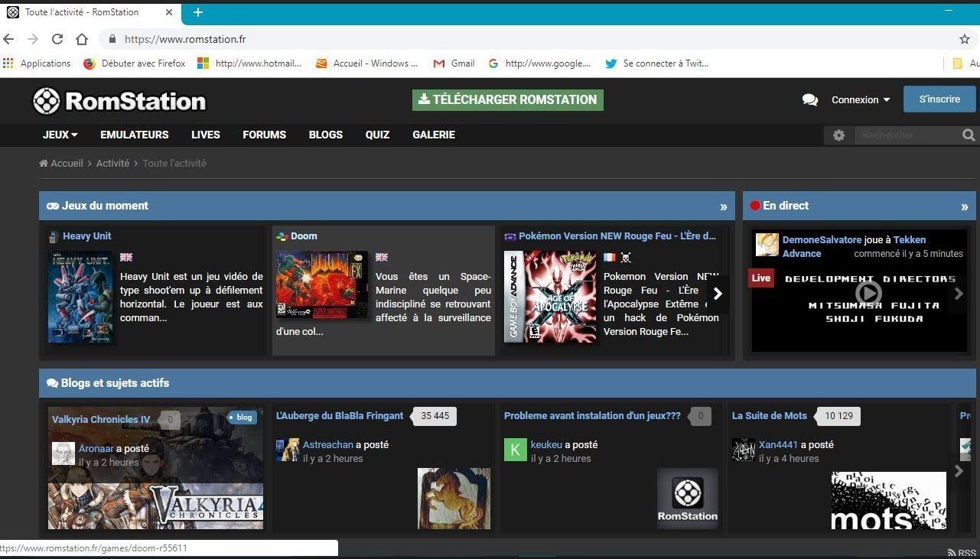Click the blog tag on Valkyria Chronicles

tap(241, 418)
